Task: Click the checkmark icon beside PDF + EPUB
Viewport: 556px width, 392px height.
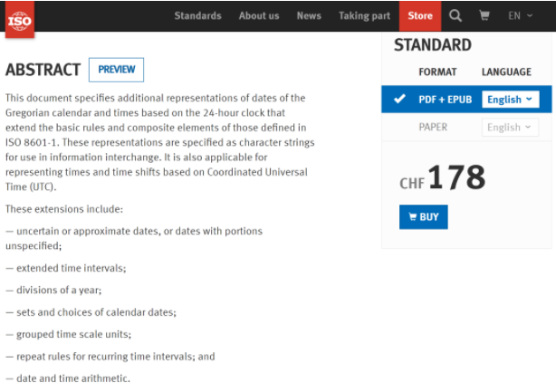Action: click(399, 99)
